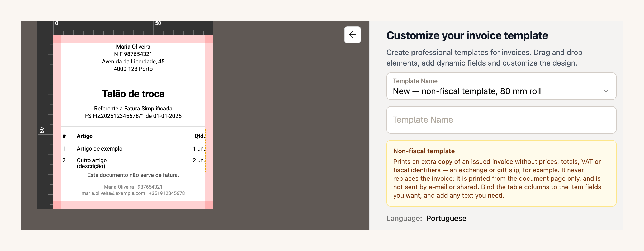
Task: Click the 'Portuguese' language value
Action: 446,219
